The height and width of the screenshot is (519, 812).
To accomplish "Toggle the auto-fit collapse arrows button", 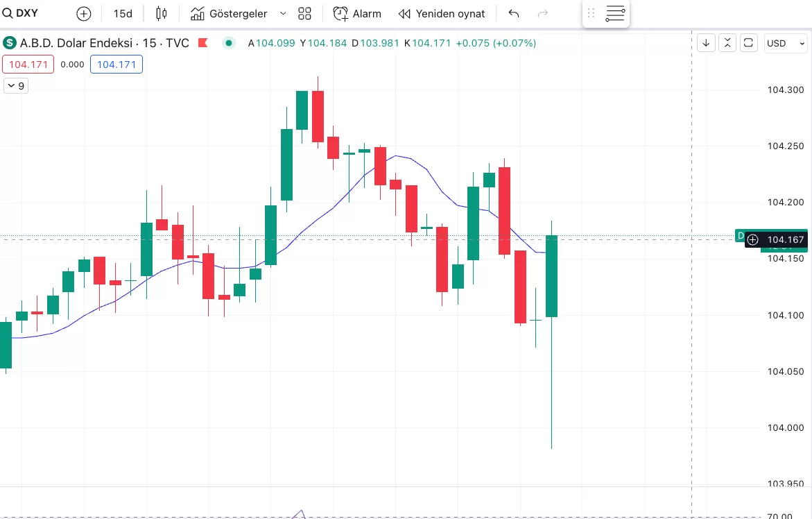I will (x=727, y=43).
